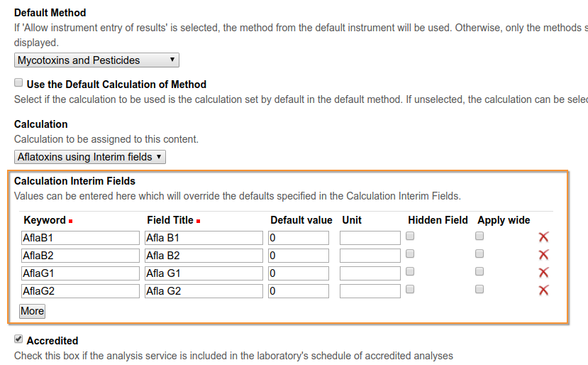Viewport: 588px width, 365px height.
Task: Delete the AflaG2 interim field row
Action: 543,290
